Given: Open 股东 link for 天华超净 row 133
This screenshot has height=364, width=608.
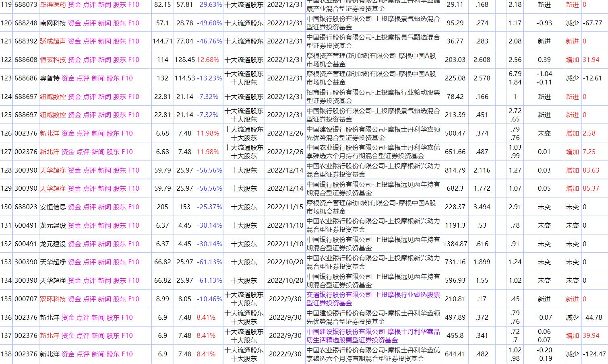Looking at the screenshot, I should click(x=119, y=262).
